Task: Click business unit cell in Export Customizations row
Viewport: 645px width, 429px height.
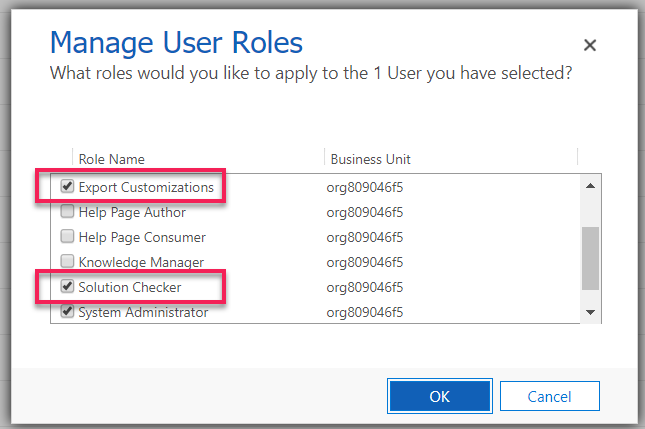Action: (364, 188)
